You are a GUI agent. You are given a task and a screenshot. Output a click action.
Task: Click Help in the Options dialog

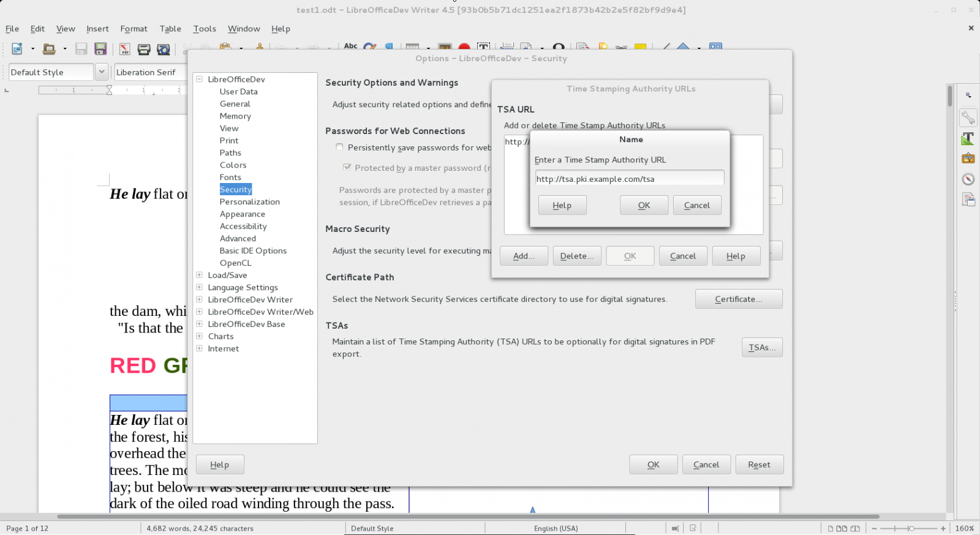click(220, 465)
